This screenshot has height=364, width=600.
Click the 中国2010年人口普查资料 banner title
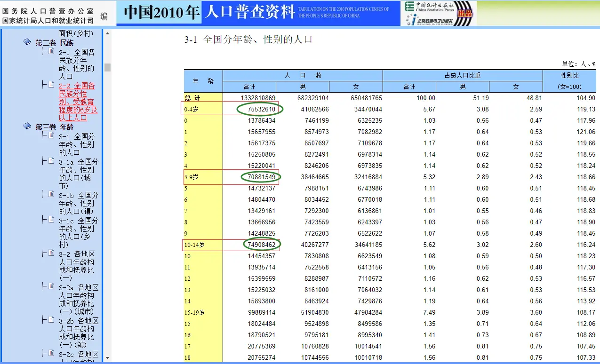click(x=209, y=13)
